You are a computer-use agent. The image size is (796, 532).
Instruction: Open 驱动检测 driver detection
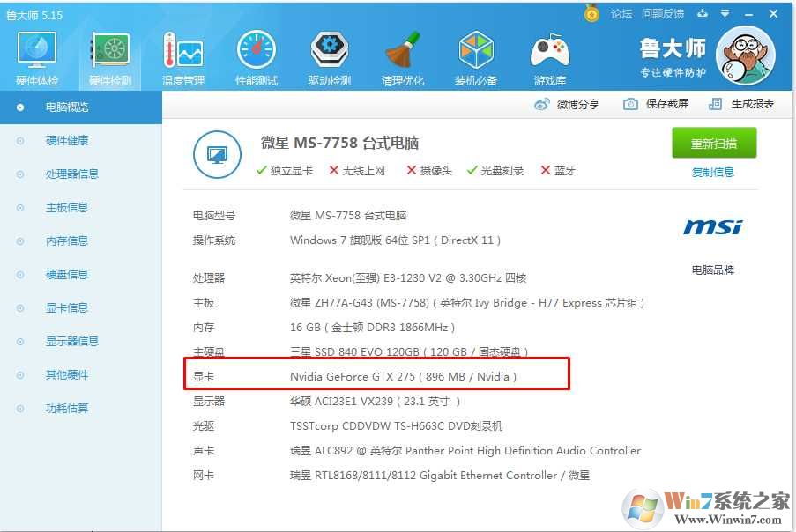coord(330,58)
